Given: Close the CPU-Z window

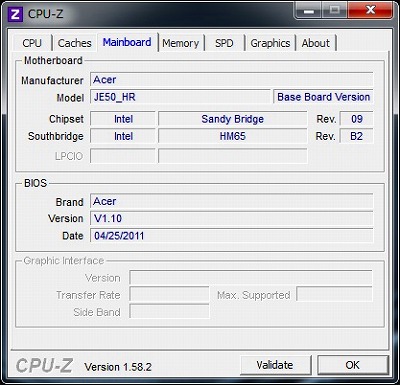Looking at the screenshot, I should point(370,10).
